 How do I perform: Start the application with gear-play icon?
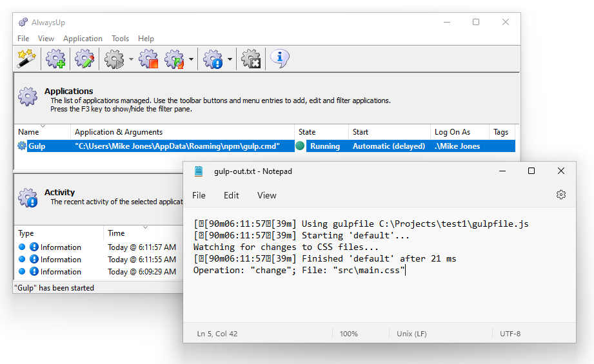(114, 59)
